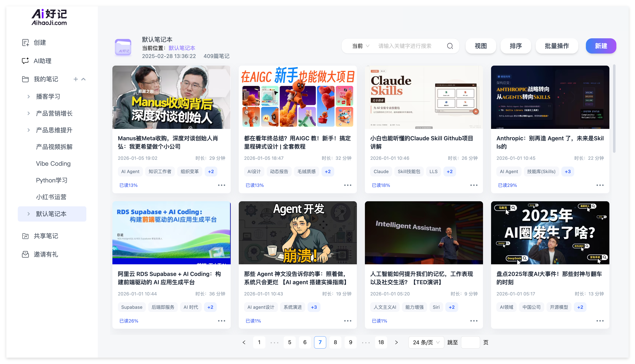Viewport: 635px width, 364px height.
Task: Open more options for 盘点2025年度AI大事件 note
Action: [x=600, y=321]
